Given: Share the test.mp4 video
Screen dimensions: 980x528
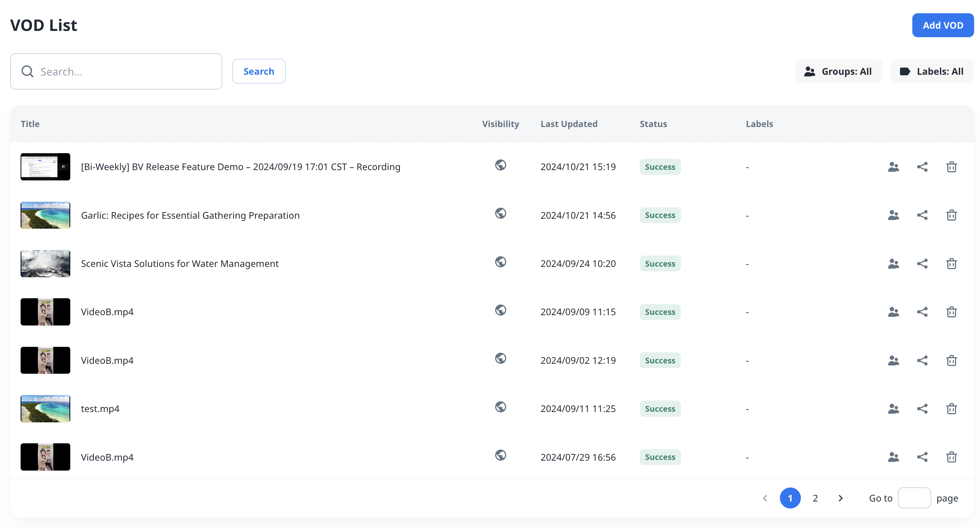Looking at the screenshot, I should (922, 409).
